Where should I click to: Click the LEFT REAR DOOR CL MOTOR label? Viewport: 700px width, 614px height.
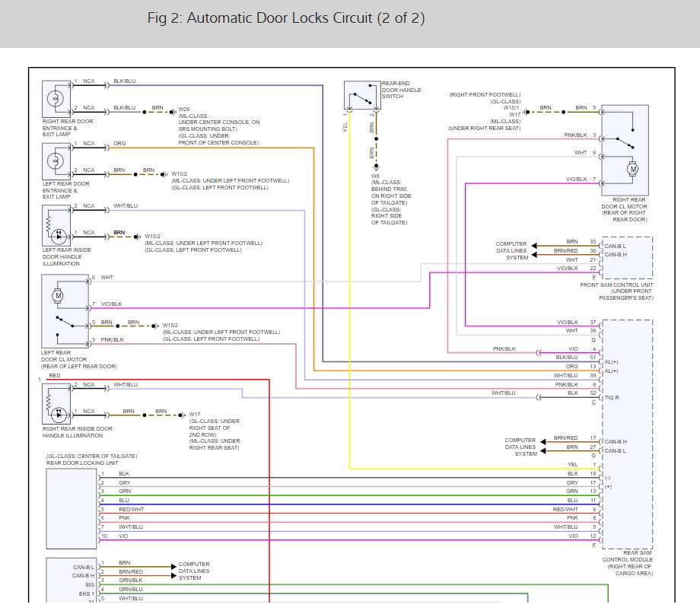(79, 359)
